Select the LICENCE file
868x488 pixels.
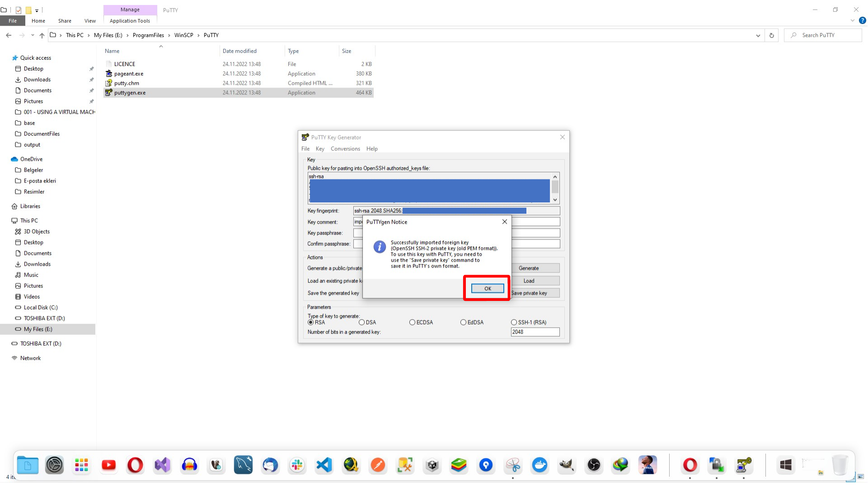point(124,64)
